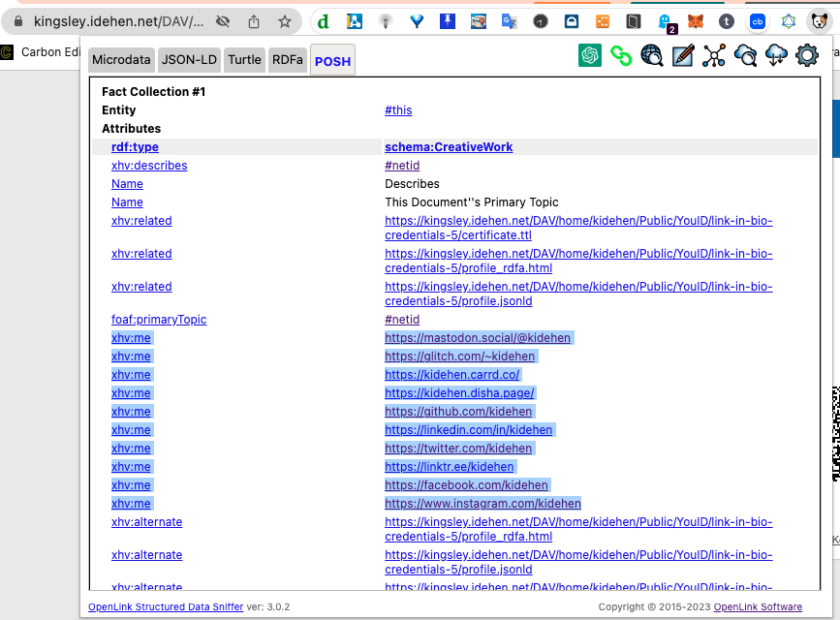
Task: Click the round 't' extension icon
Action: coord(727,21)
